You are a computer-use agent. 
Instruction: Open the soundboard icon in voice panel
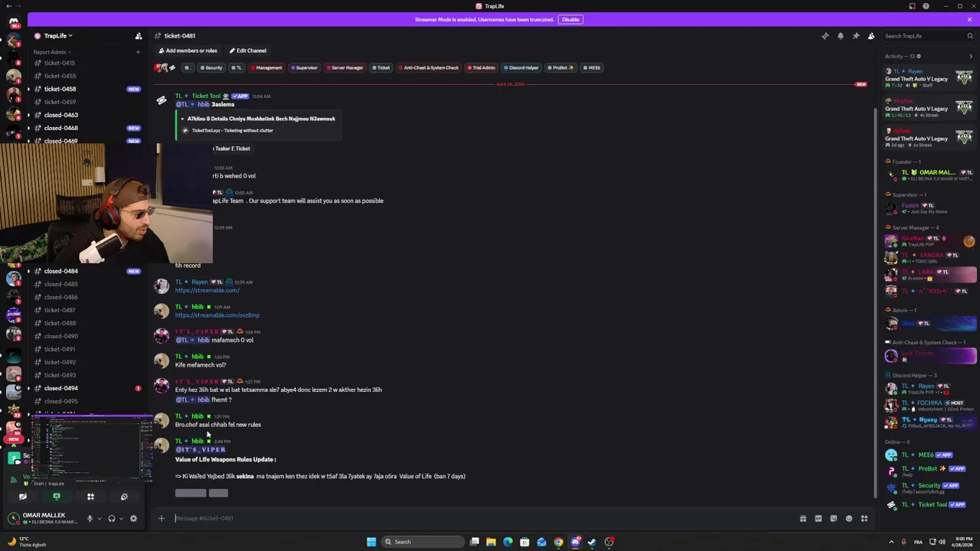(x=124, y=497)
